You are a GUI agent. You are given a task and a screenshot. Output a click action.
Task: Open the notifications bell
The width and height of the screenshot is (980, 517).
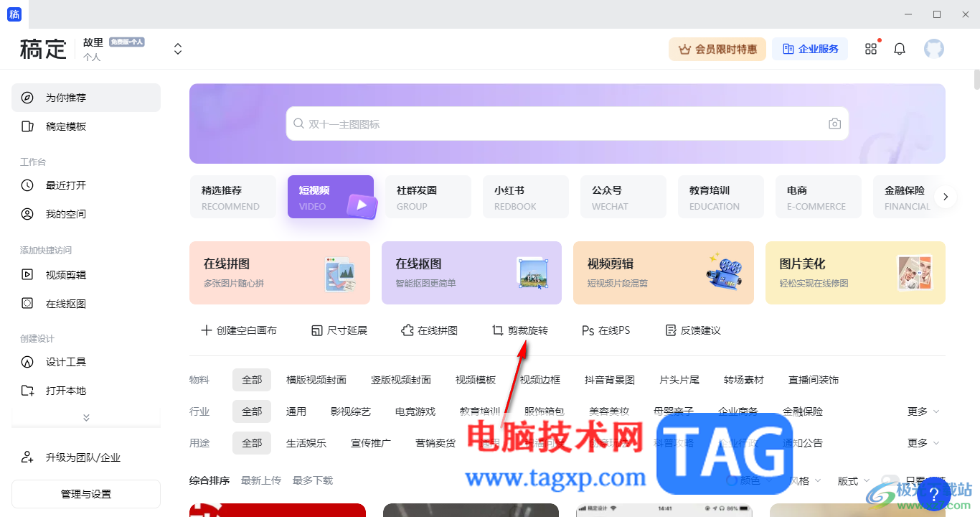tap(900, 49)
